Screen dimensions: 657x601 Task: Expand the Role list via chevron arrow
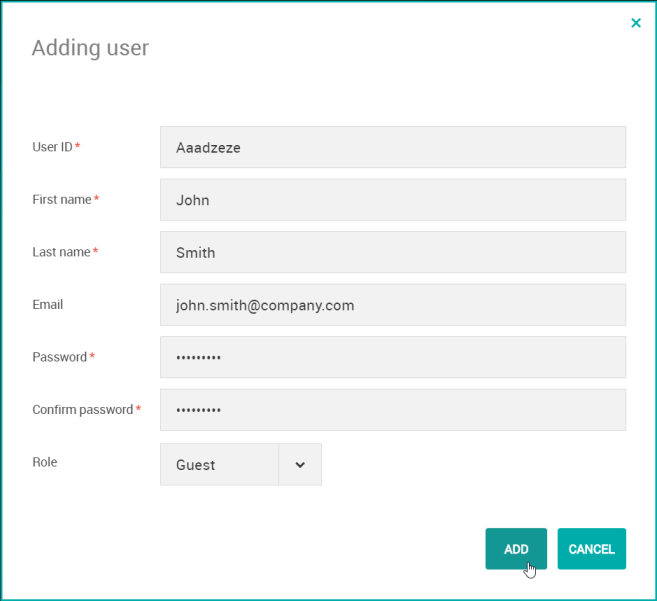click(300, 464)
